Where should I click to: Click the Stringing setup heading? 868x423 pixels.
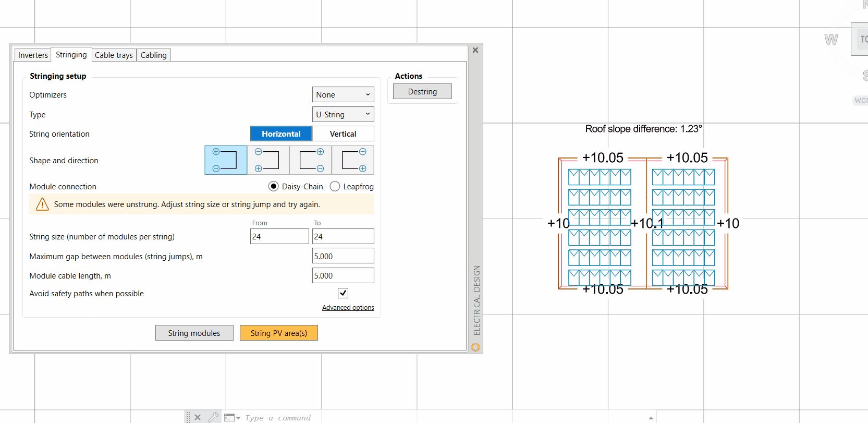coord(58,76)
